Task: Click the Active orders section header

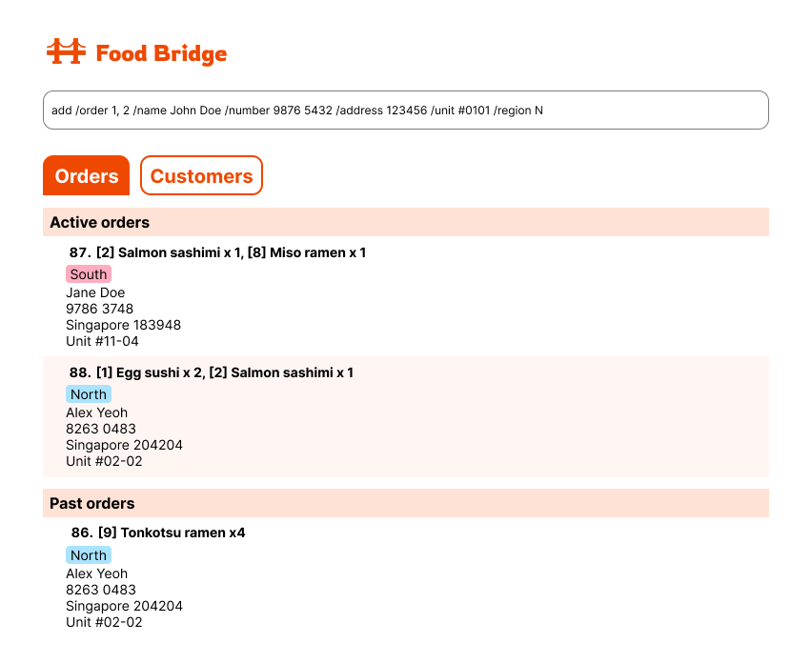Action: coord(100,223)
